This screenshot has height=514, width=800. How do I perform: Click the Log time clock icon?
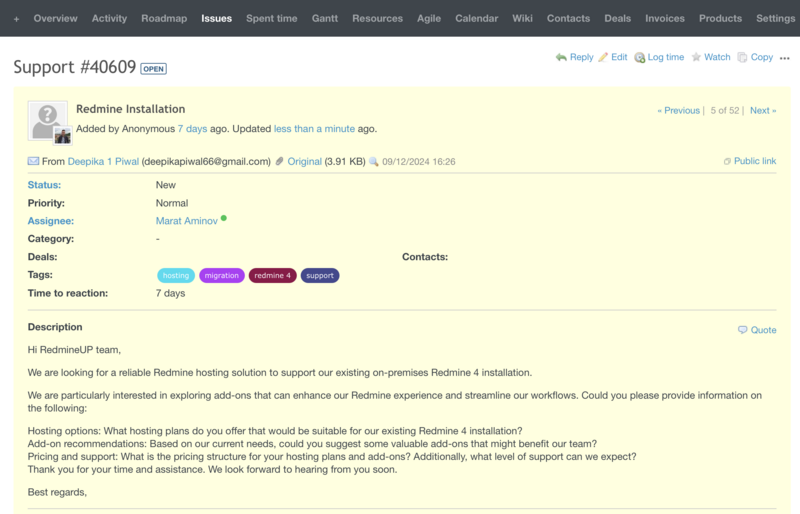tap(639, 58)
